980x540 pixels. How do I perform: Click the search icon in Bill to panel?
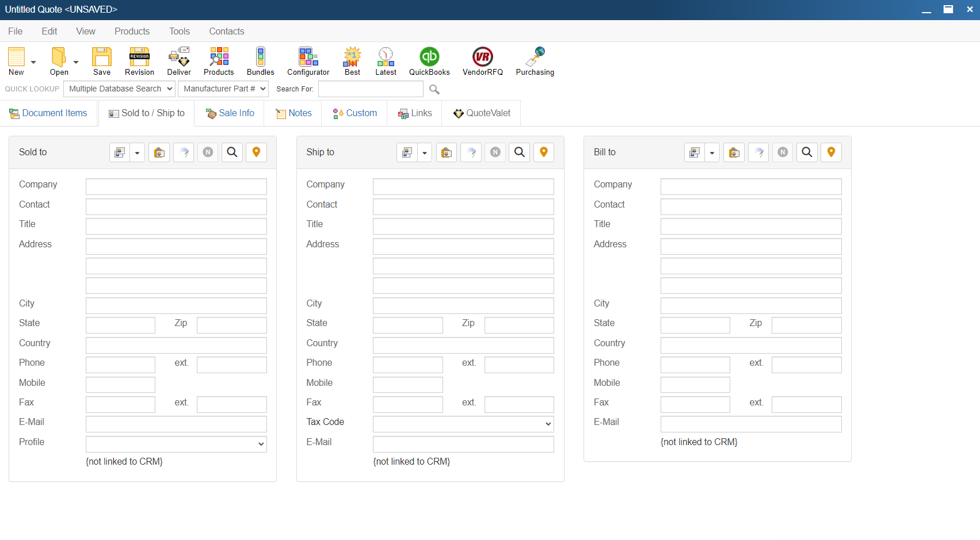pyautogui.click(x=807, y=152)
